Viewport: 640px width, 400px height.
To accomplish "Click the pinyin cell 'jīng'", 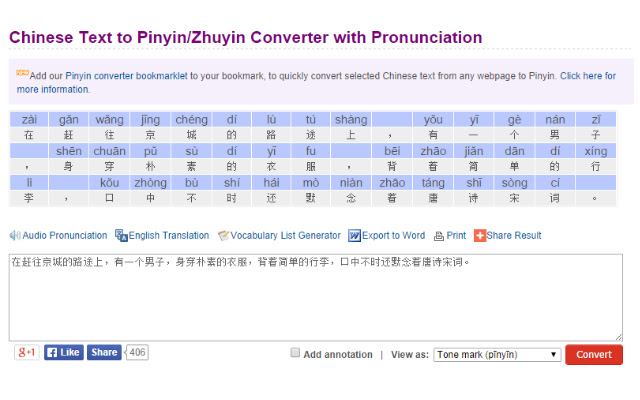I will point(151,120).
